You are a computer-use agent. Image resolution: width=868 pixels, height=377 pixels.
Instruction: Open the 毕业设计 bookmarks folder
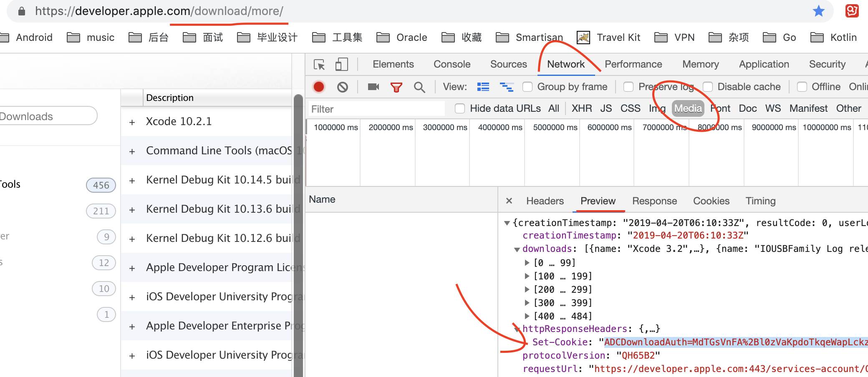[x=267, y=38]
